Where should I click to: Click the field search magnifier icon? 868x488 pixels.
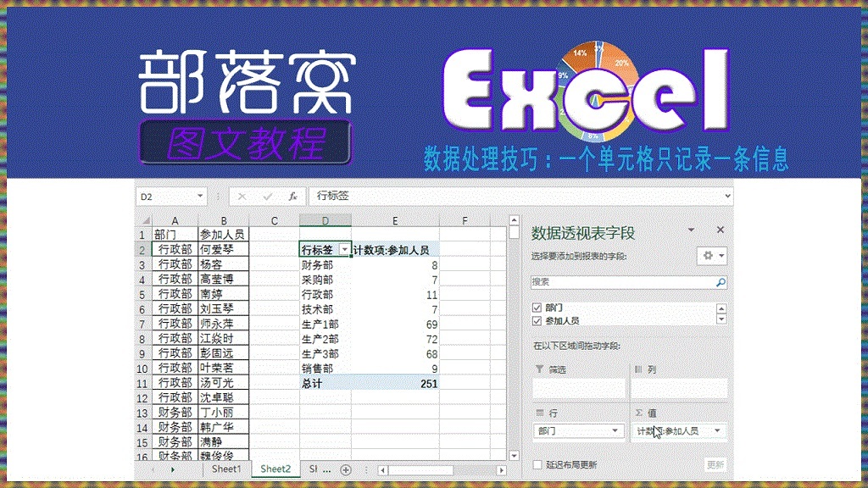[x=721, y=282]
